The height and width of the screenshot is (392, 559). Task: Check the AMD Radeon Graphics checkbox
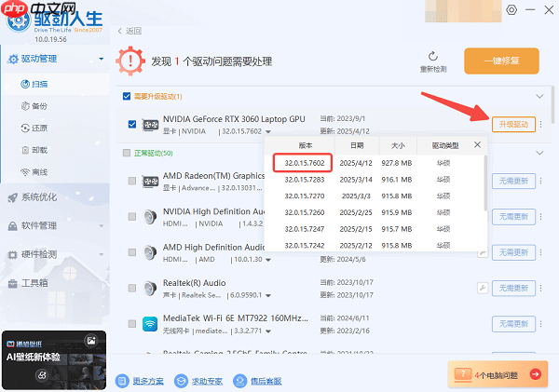point(132,181)
